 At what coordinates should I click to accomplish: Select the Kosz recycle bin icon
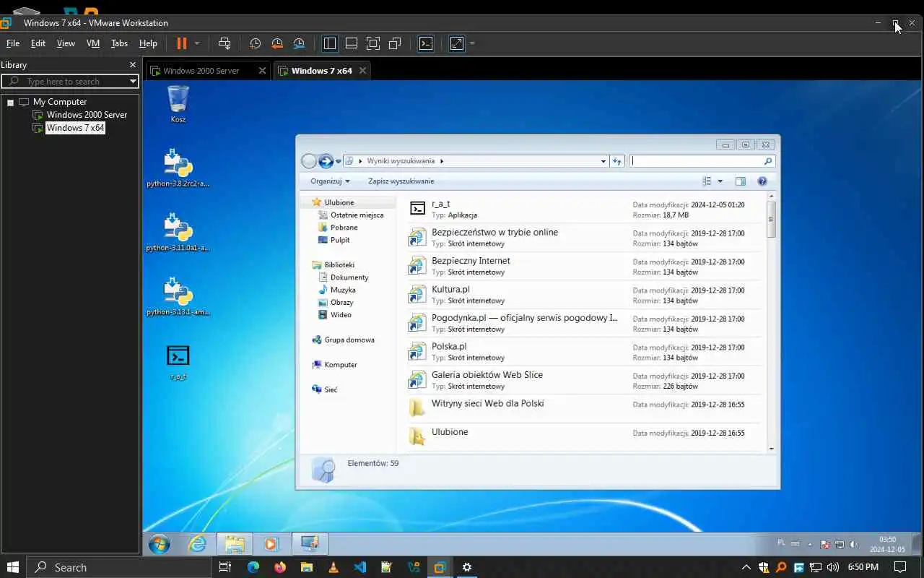point(178,104)
